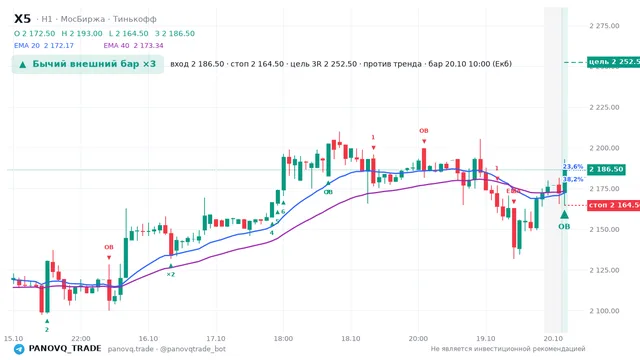Click the 2 100.00 price axis label

pyautogui.click(x=604, y=311)
